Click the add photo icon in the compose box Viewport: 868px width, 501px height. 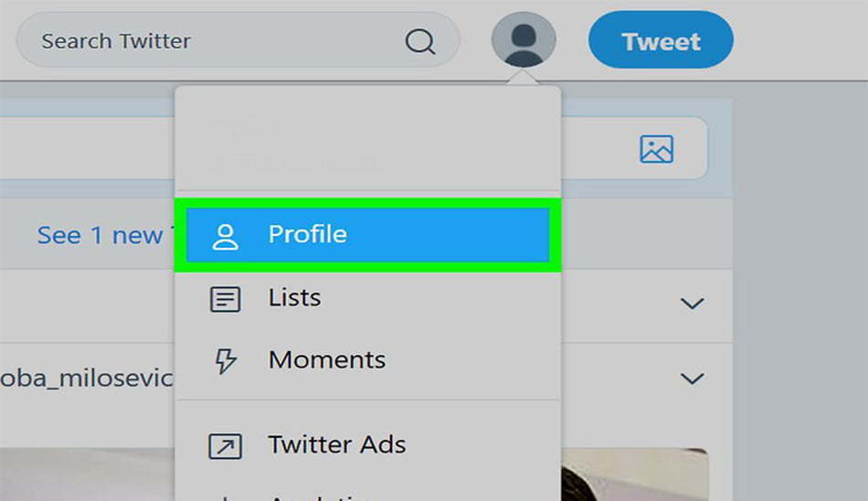coord(657,149)
